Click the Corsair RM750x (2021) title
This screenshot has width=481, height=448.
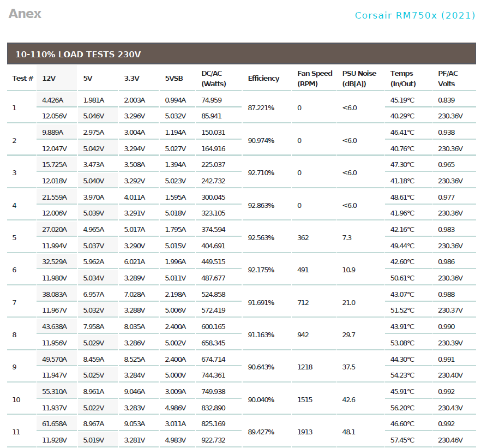[415, 15]
